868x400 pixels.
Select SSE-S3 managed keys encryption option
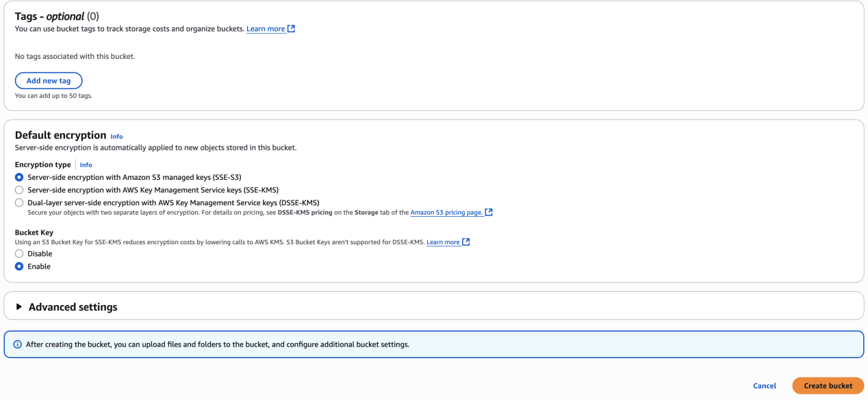click(19, 177)
